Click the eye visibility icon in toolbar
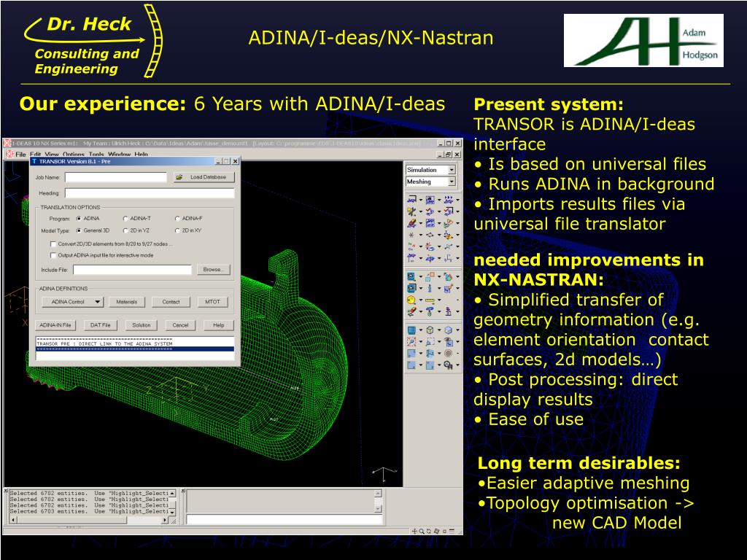The height and width of the screenshot is (560, 747). pos(449,341)
